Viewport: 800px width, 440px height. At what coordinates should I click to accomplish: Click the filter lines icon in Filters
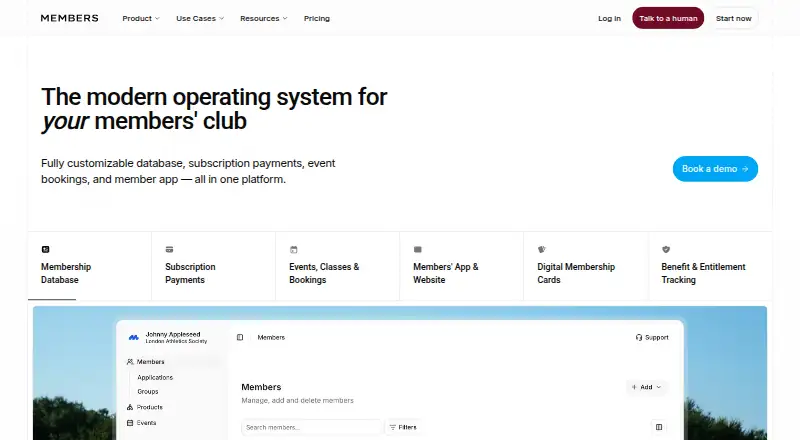pos(392,428)
